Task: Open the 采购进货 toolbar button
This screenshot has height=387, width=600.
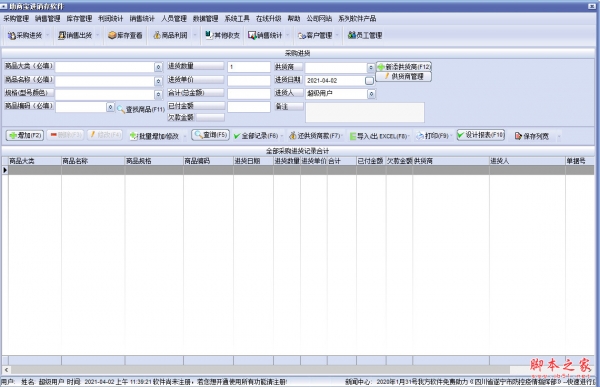Action: (25, 36)
